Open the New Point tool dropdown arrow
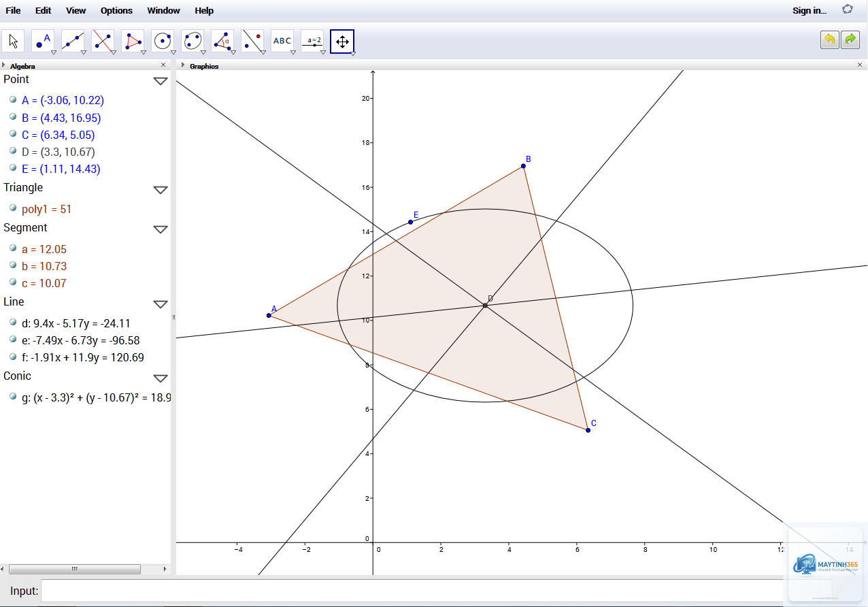868x607 pixels. coord(53,52)
